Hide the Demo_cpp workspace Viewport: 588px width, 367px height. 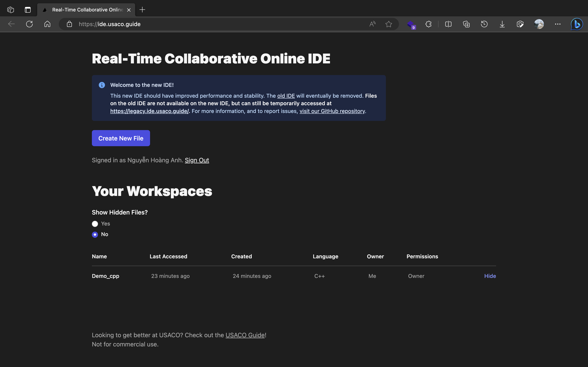(490, 276)
